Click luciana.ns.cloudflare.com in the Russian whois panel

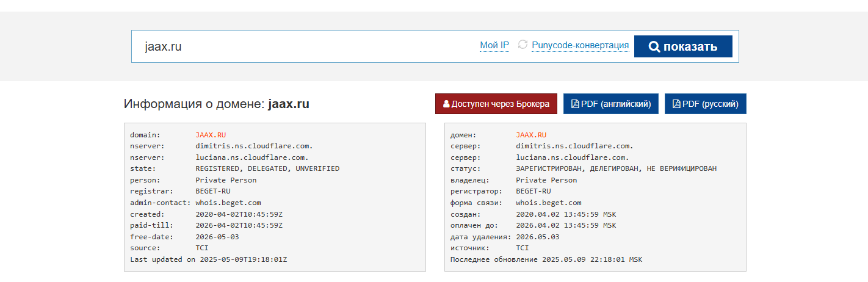tap(572, 157)
